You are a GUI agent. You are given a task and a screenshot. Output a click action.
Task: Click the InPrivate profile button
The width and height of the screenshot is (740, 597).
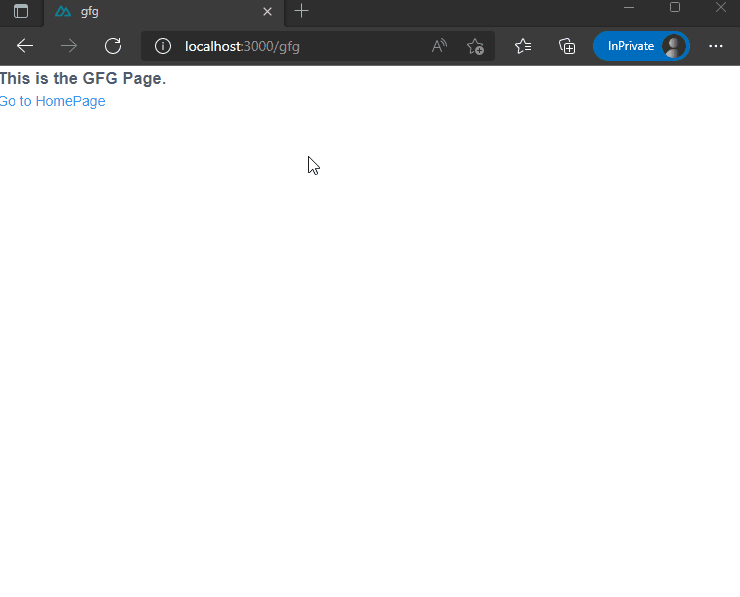[641, 46]
